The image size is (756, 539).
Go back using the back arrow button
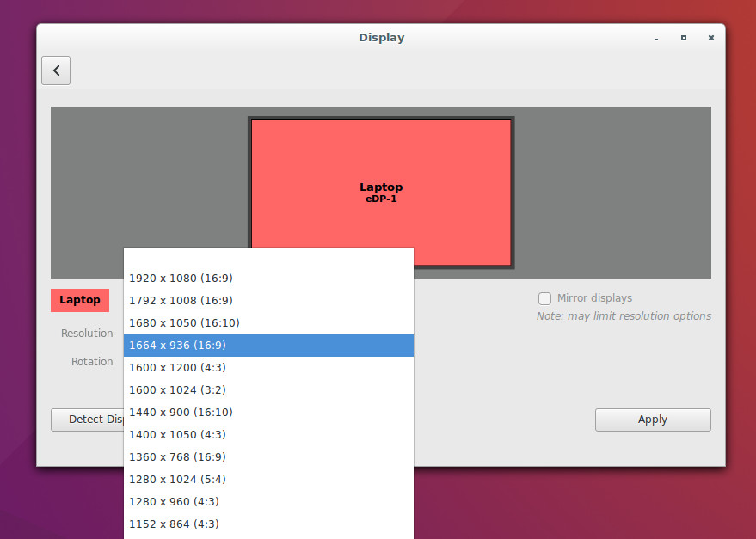56,70
